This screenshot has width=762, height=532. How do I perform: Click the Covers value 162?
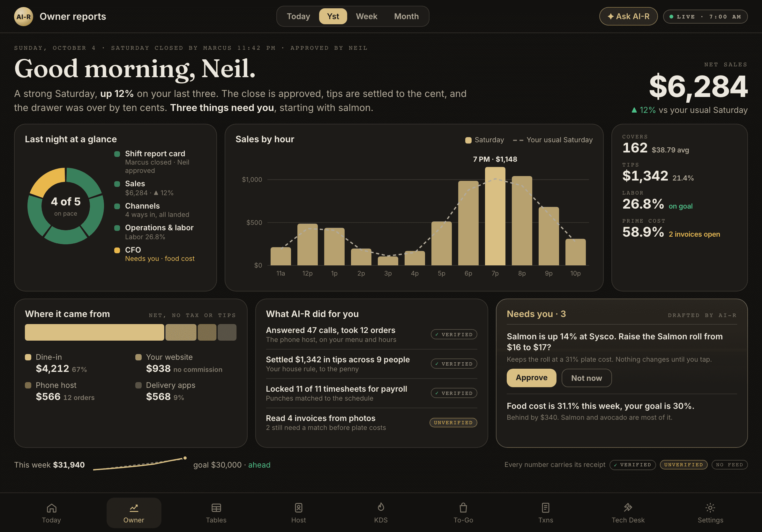(635, 148)
